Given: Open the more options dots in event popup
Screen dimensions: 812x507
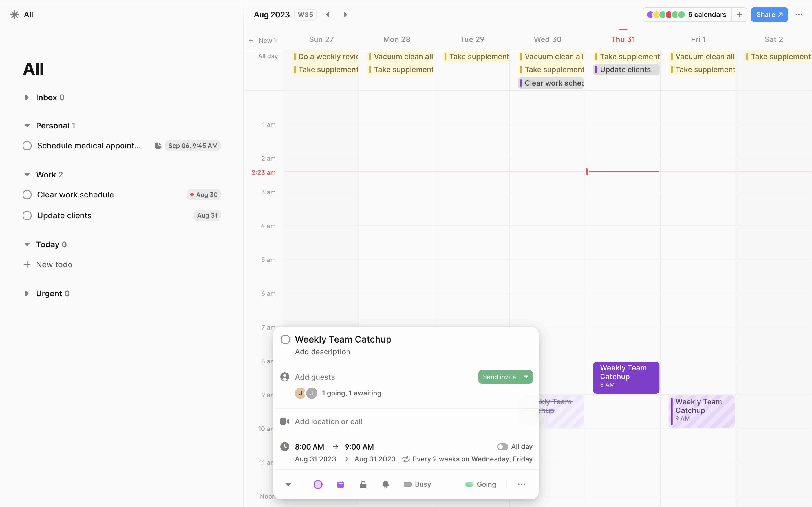Looking at the screenshot, I should click(x=521, y=484).
